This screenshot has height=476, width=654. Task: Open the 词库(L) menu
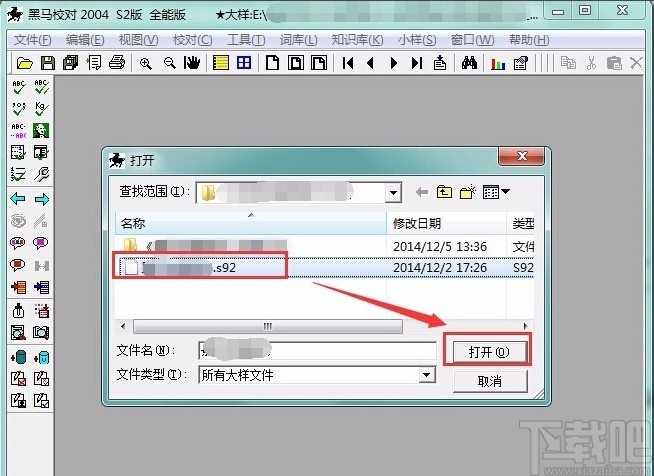click(299, 40)
